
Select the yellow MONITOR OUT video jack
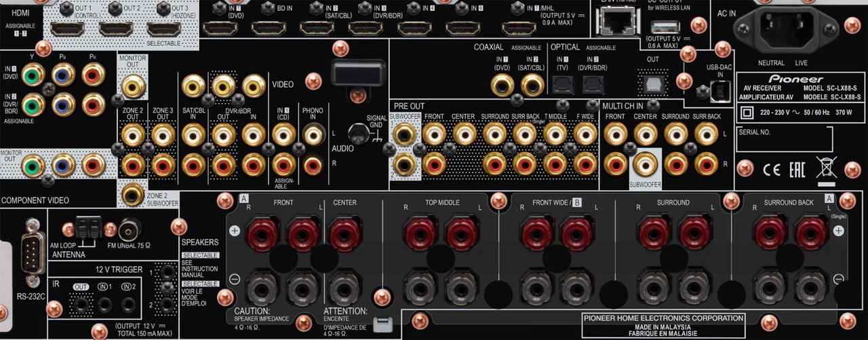(133, 86)
